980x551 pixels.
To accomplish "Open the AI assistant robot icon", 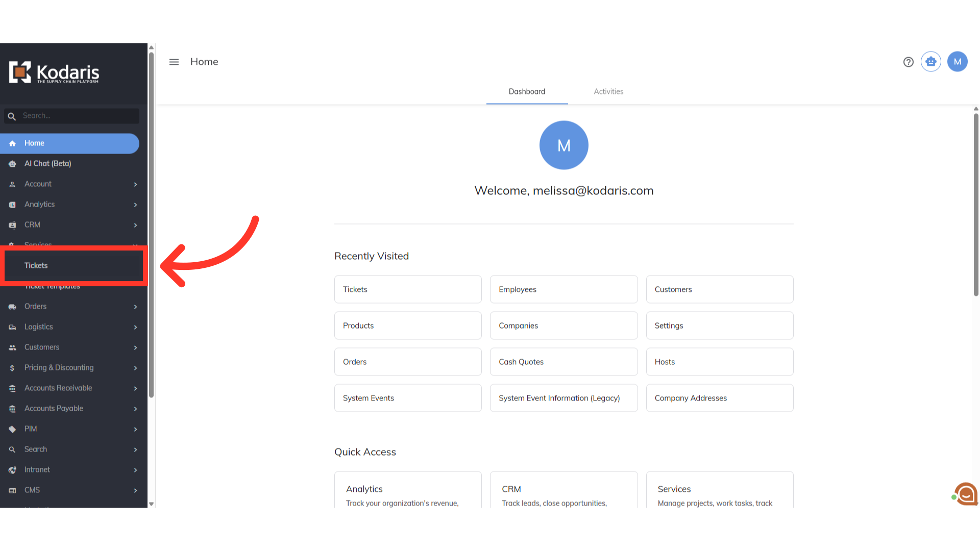I will [931, 62].
